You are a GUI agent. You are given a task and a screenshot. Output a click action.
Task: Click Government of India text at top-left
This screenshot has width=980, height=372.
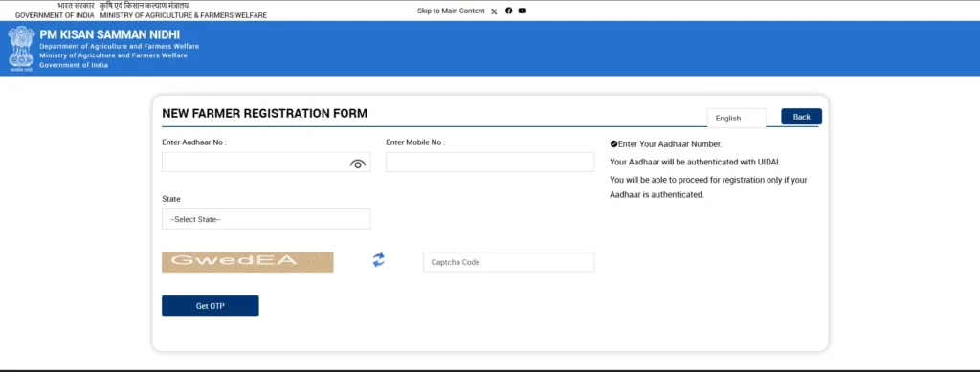pos(55,15)
